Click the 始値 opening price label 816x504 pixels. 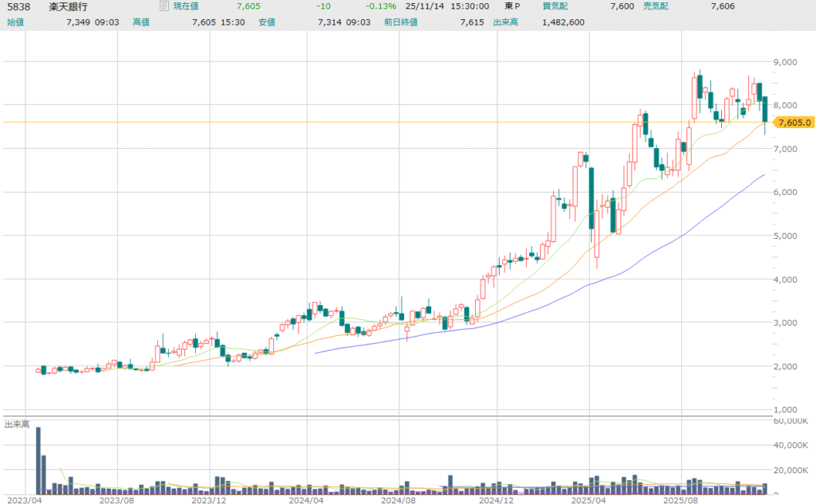[x=16, y=21]
